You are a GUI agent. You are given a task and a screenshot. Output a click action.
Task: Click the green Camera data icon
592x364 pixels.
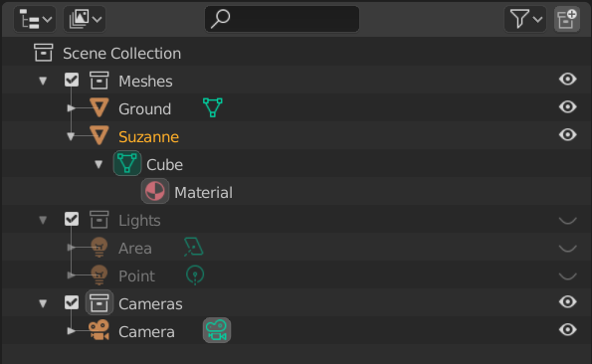(x=217, y=330)
